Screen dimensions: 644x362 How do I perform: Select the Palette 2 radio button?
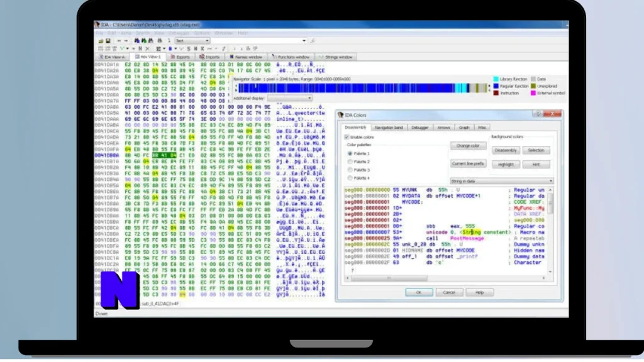pos(350,162)
